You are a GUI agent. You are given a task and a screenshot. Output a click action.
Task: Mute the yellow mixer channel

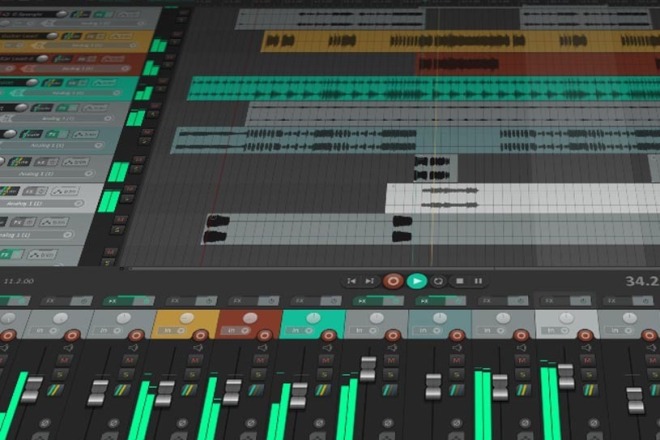click(x=195, y=360)
